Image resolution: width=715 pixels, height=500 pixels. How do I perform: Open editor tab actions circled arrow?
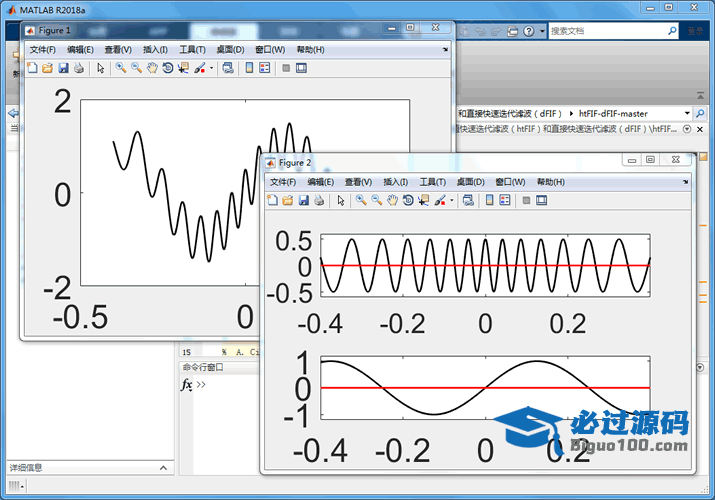687,129
